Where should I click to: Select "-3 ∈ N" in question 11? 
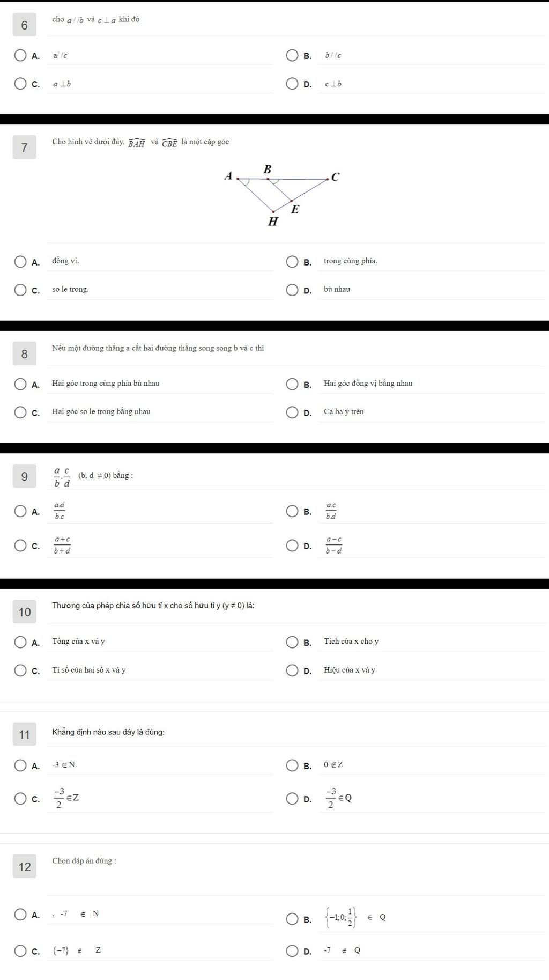[20, 765]
